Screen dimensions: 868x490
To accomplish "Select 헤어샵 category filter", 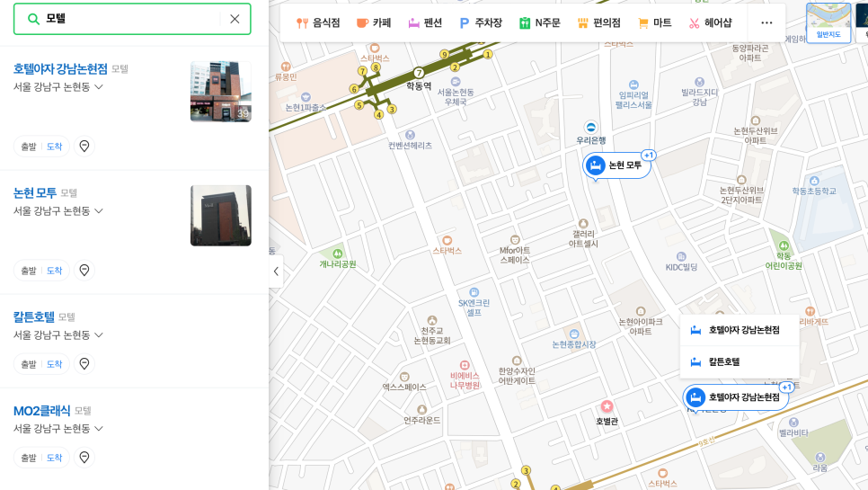I will pyautogui.click(x=710, y=22).
